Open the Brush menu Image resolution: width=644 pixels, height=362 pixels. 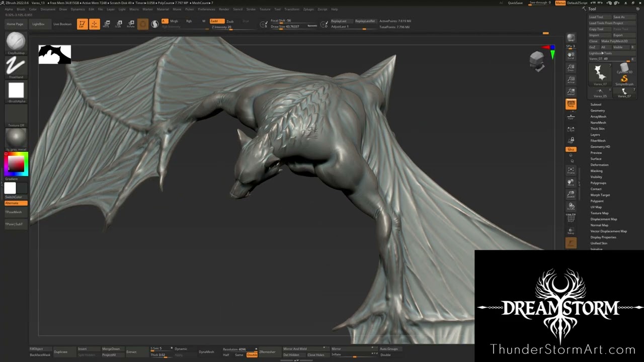21,9
